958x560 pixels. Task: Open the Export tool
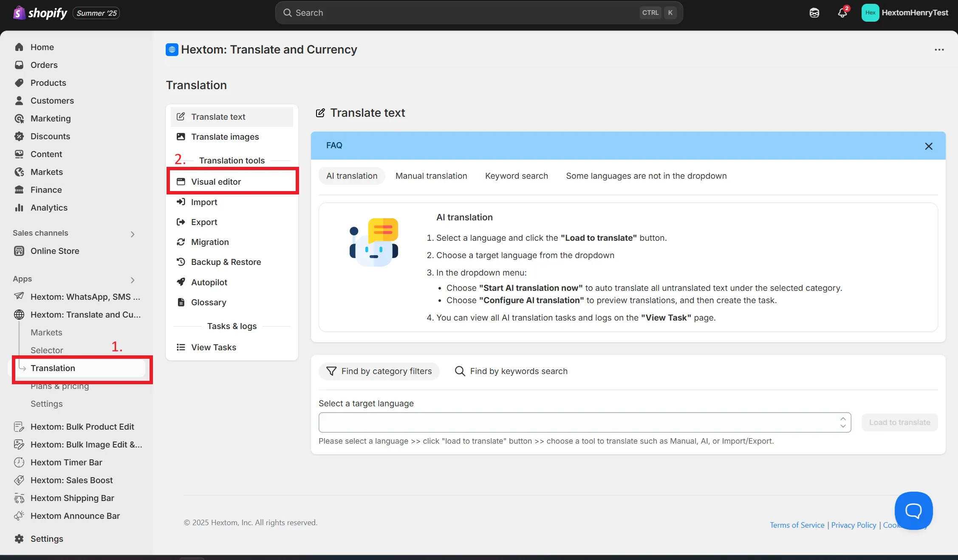(x=232, y=222)
